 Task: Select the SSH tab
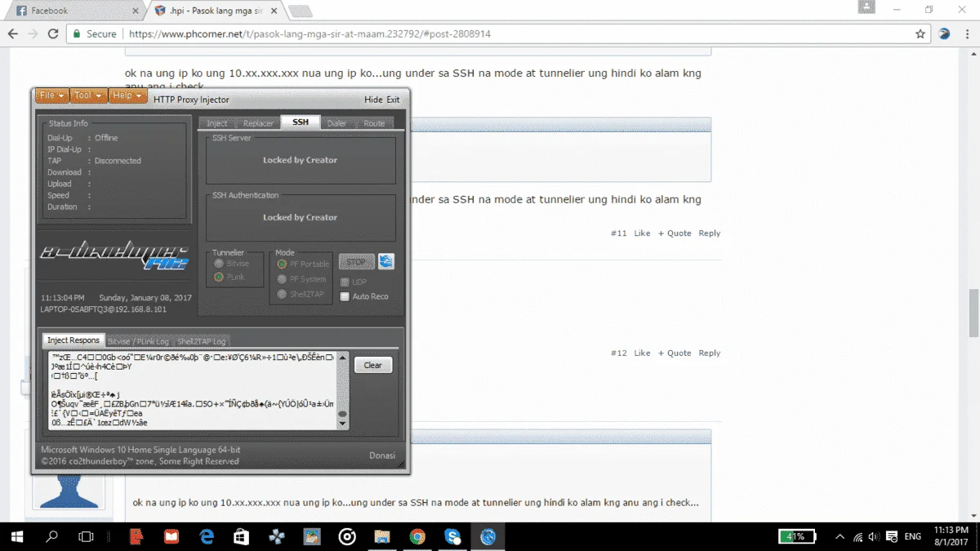tap(301, 122)
